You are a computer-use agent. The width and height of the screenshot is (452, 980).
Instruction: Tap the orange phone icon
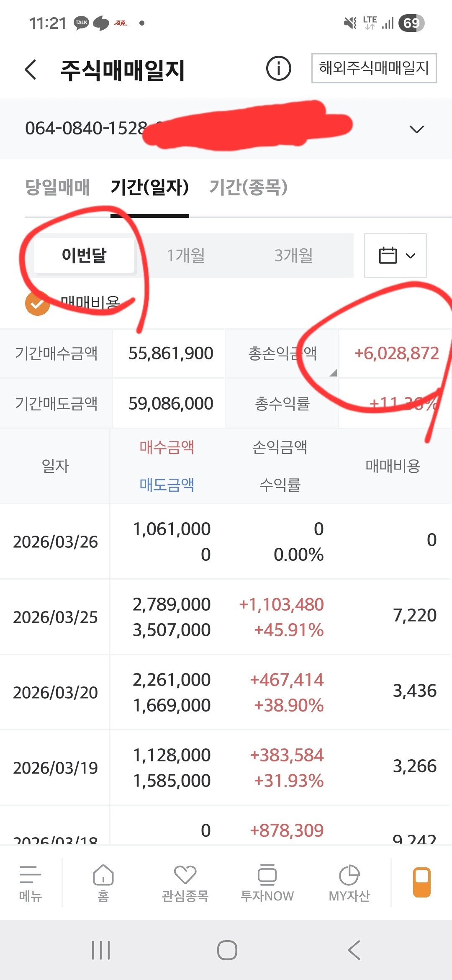click(421, 882)
